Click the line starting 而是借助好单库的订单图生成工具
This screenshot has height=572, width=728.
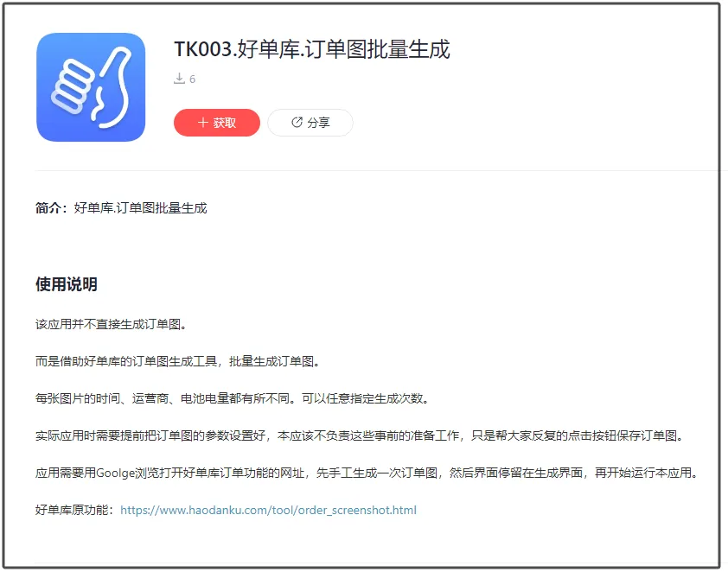[178, 361]
